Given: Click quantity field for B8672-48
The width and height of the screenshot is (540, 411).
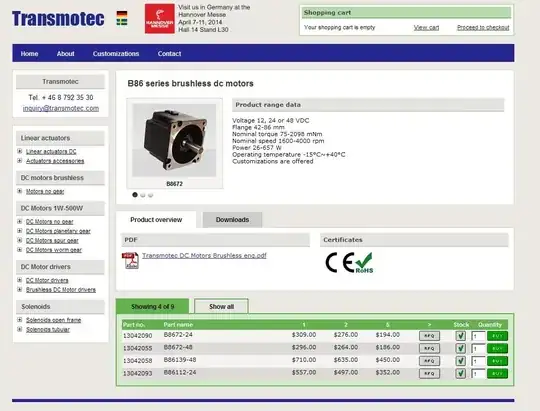Looking at the screenshot, I should [478, 348].
